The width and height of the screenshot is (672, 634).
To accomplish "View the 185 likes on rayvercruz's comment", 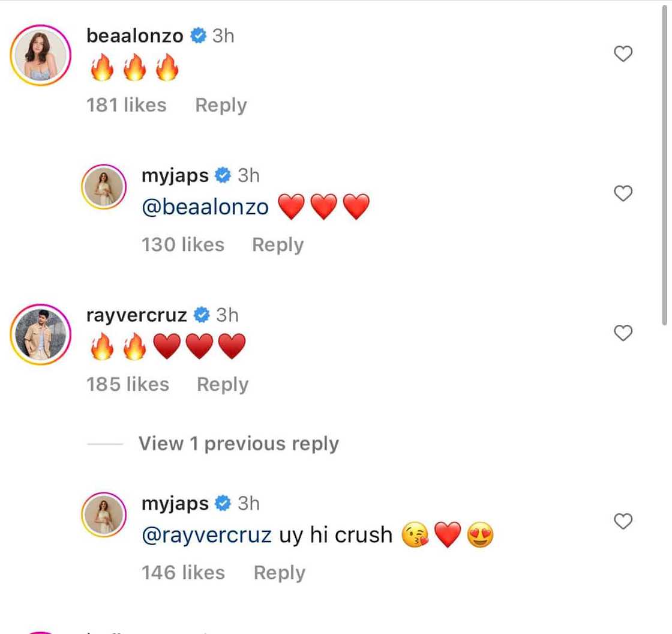I will 128,384.
